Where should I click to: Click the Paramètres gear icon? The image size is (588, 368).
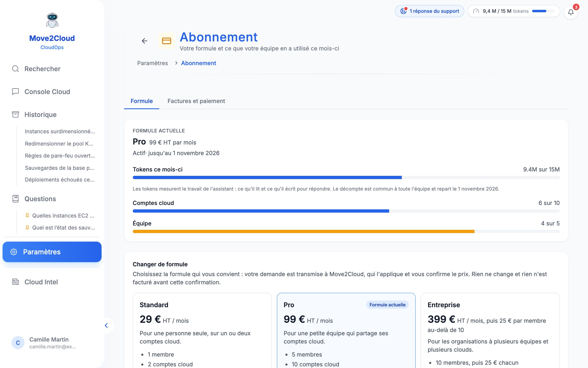14,252
